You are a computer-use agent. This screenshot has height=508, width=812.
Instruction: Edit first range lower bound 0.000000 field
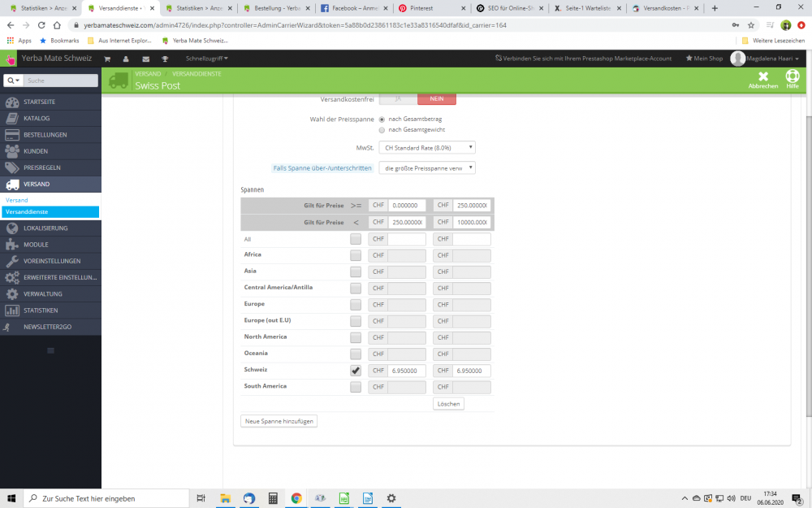tap(407, 206)
